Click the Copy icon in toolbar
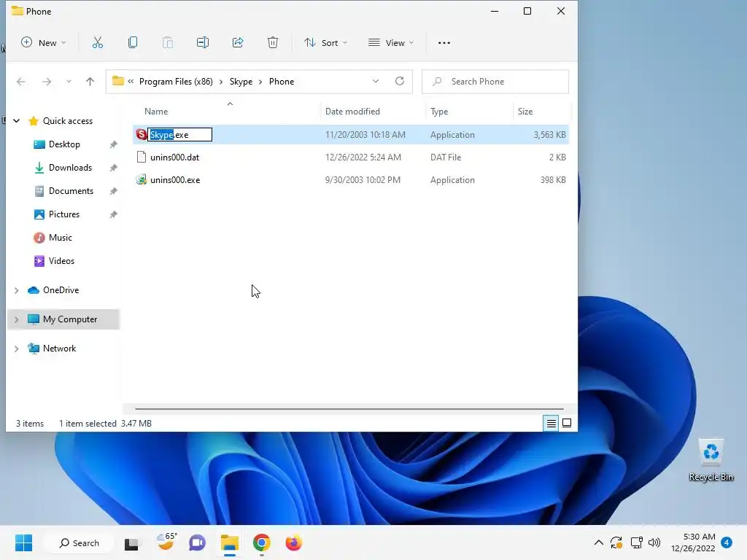Screen dimensions: 747x560 tap(133, 43)
